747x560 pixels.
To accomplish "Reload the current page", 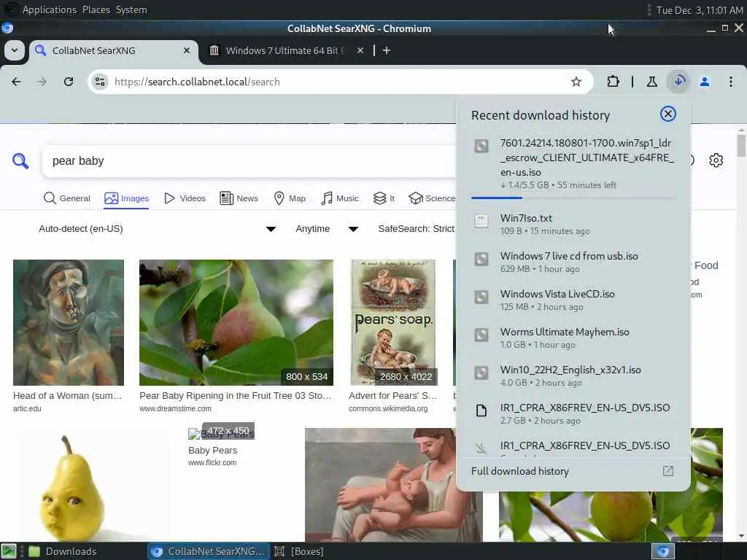I will (69, 82).
